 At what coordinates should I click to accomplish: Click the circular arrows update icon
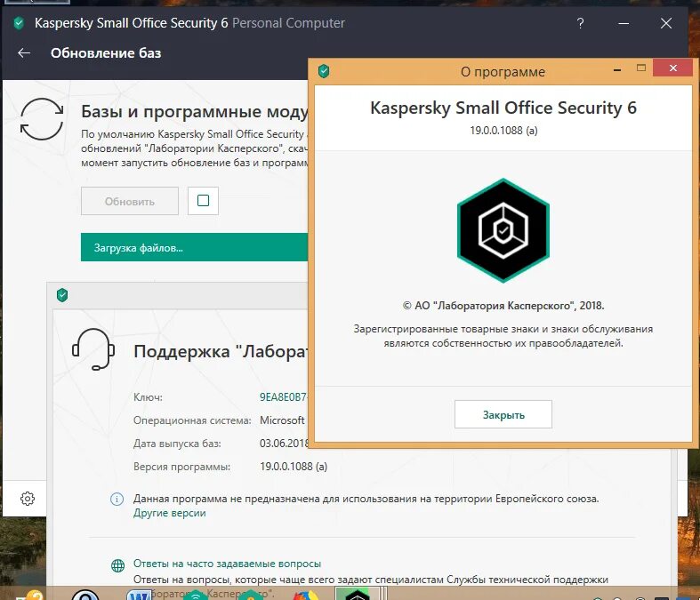(x=42, y=119)
